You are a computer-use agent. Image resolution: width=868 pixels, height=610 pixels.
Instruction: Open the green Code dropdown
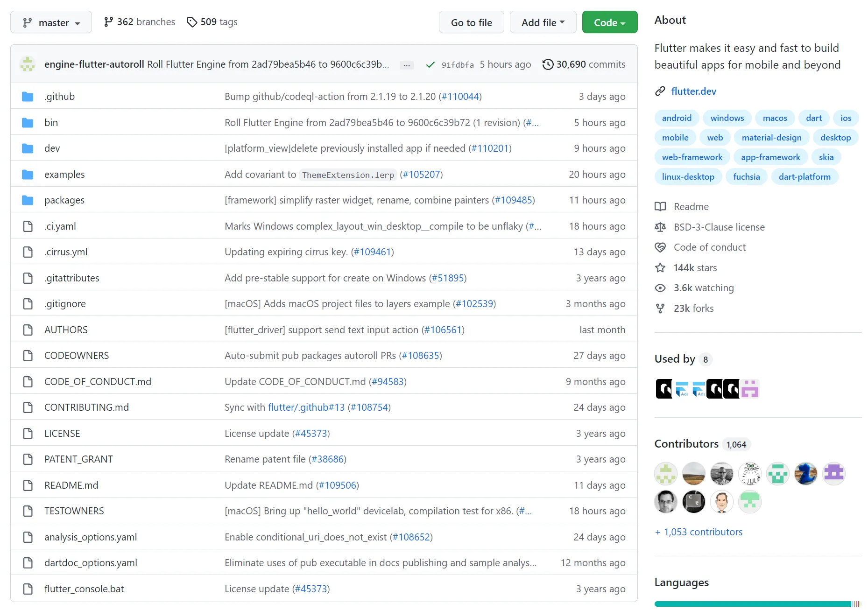click(609, 22)
